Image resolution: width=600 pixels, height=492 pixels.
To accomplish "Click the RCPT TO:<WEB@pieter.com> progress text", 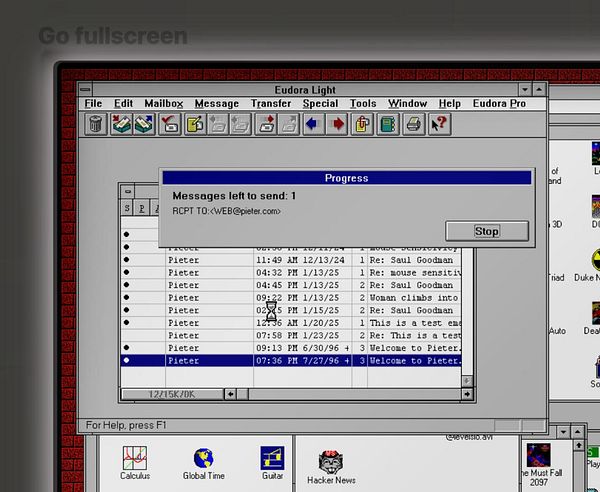I will (x=227, y=211).
